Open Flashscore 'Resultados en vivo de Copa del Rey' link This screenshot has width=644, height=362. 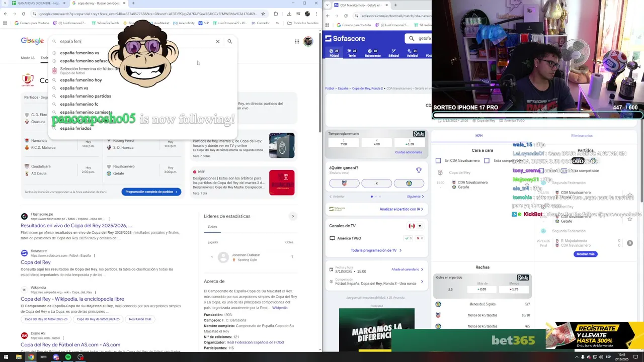(x=76, y=226)
